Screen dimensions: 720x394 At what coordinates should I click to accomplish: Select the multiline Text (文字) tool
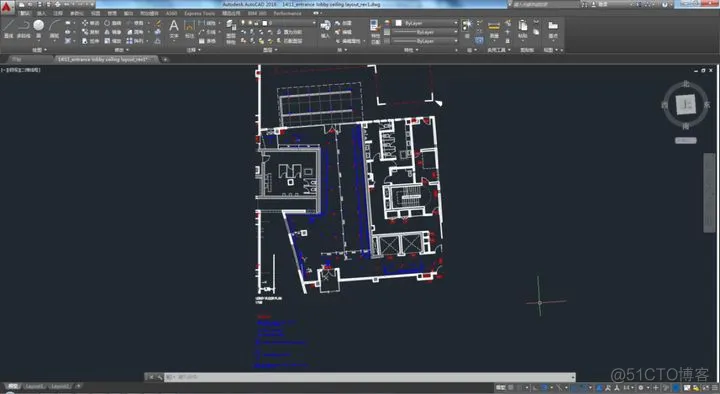click(174, 28)
